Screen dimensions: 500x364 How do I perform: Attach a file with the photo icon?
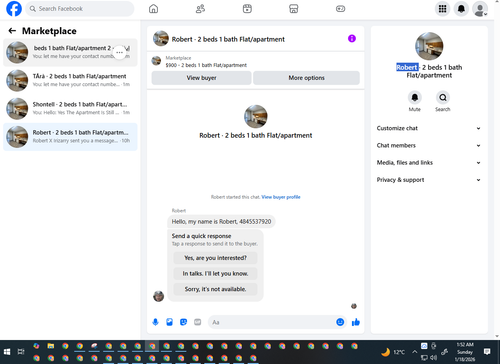click(x=169, y=322)
